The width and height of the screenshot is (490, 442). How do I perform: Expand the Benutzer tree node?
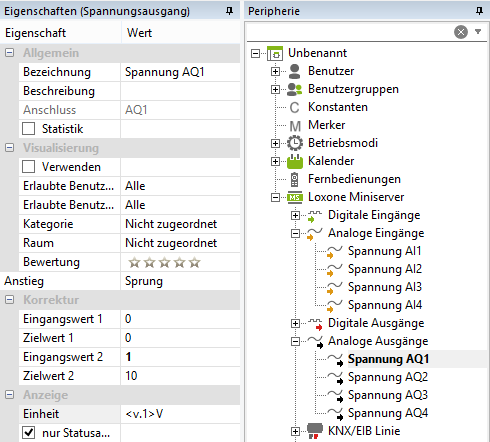pos(275,71)
